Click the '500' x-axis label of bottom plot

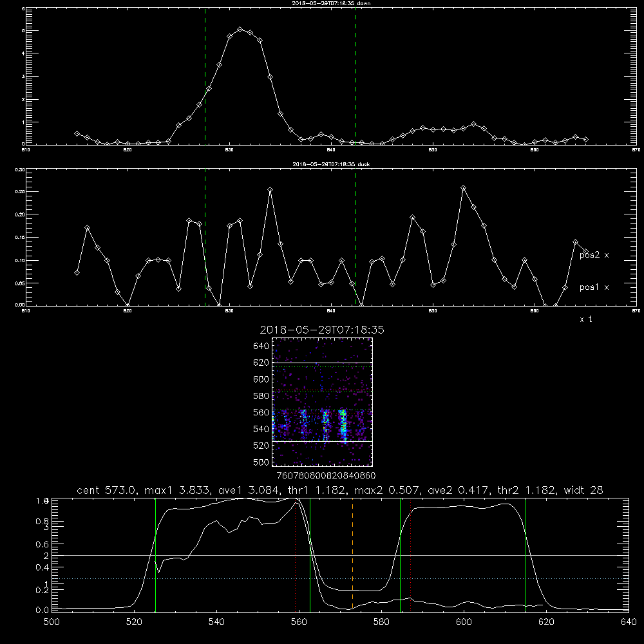(x=52, y=622)
